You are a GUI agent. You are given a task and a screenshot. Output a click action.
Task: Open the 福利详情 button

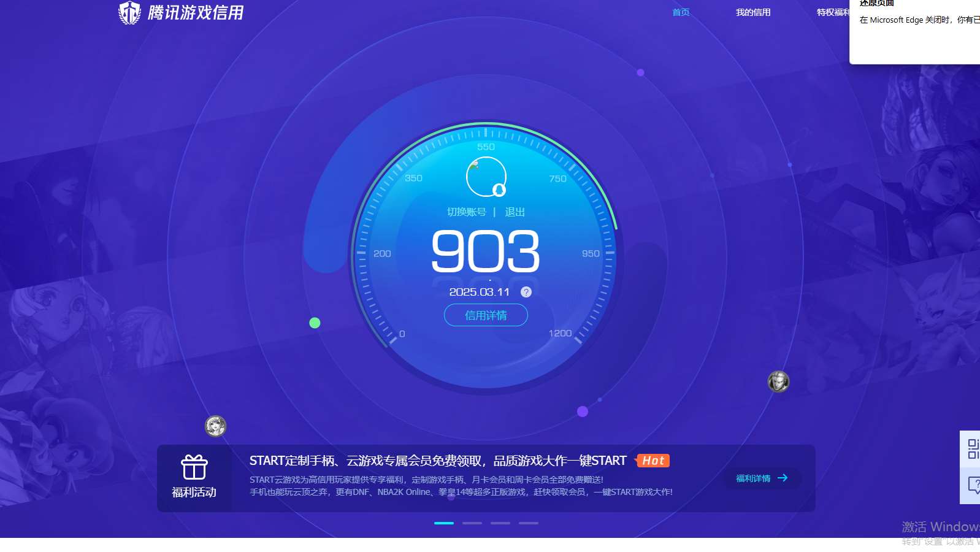pyautogui.click(x=763, y=478)
